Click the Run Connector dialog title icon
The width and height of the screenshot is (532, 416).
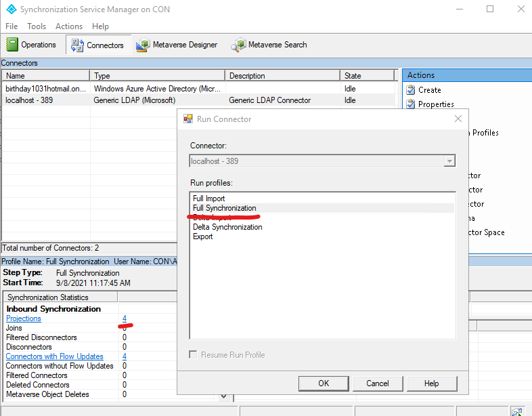pos(188,119)
